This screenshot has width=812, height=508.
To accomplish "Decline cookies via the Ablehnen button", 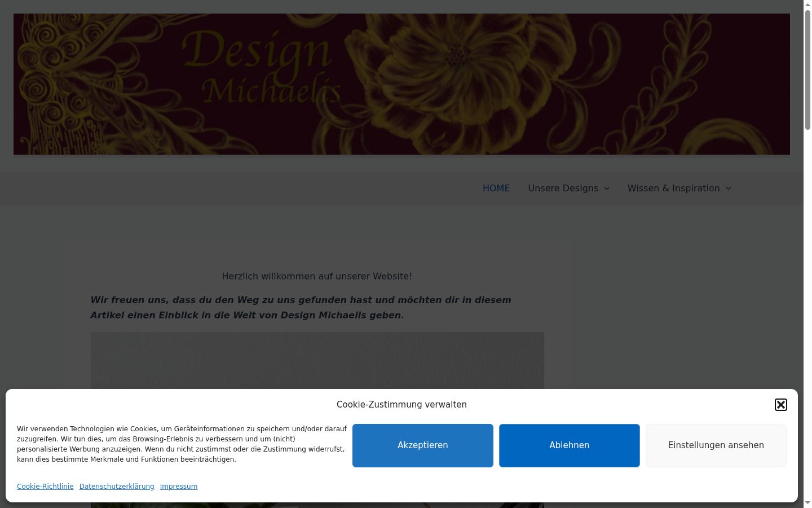I will pyautogui.click(x=570, y=445).
